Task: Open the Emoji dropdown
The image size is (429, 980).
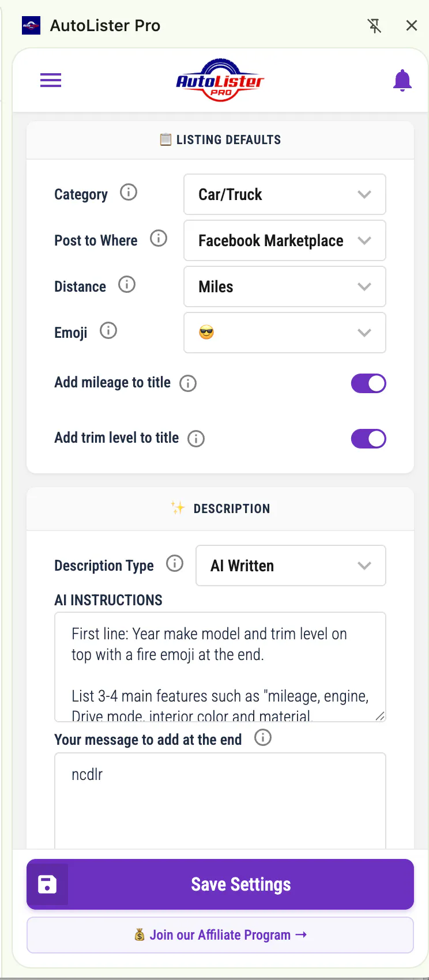Action: 285,333
